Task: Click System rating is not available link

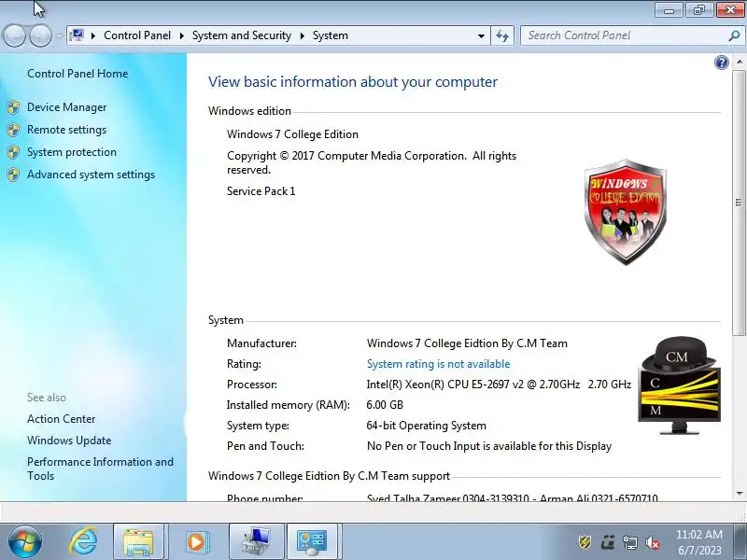Action: coord(438,364)
